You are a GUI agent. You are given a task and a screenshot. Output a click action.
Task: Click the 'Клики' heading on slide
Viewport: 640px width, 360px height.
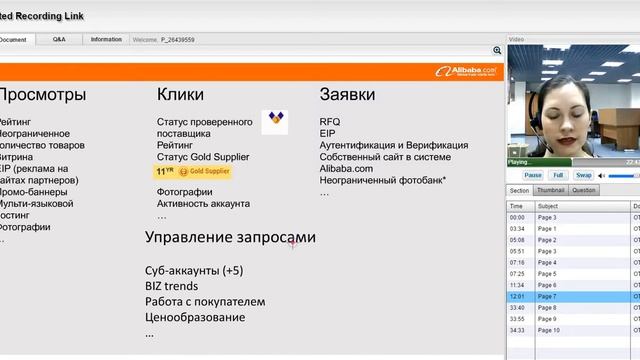pos(180,94)
